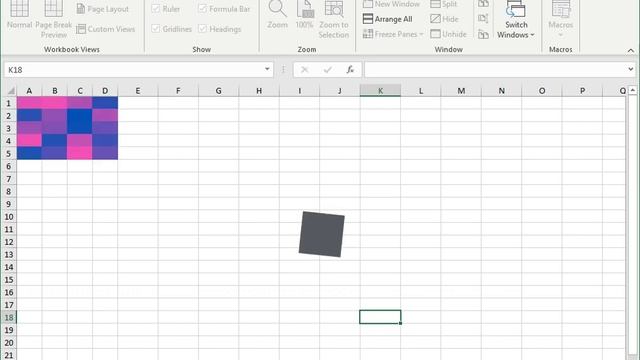This screenshot has height=360, width=640.
Task: Click Insert Function fx button
Action: [x=350, y=70]
